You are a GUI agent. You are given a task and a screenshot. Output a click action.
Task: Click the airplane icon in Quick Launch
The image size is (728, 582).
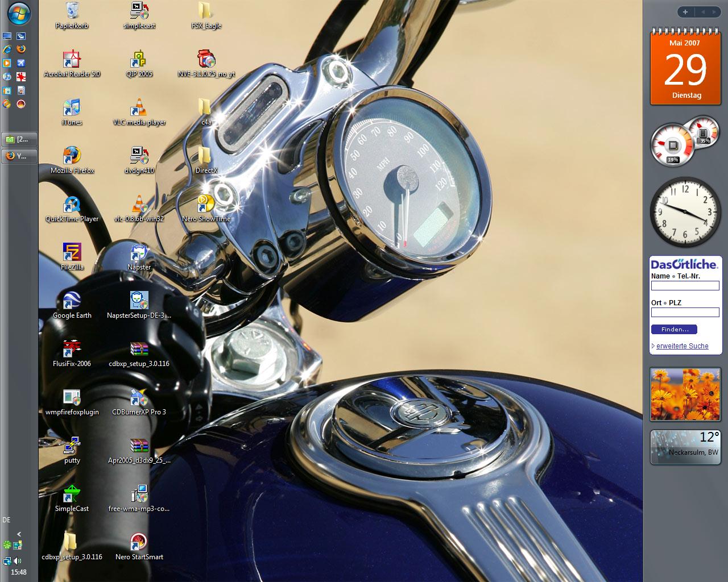coord(21,63)
